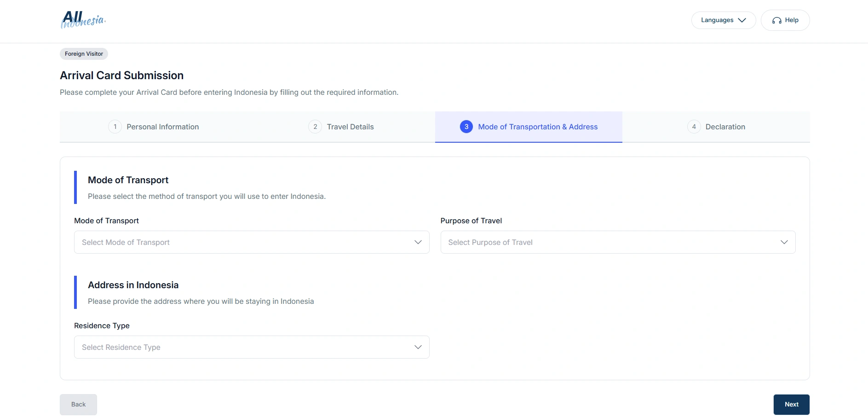
Task: Switch to the Personal Information step
Action: point(162,127)
